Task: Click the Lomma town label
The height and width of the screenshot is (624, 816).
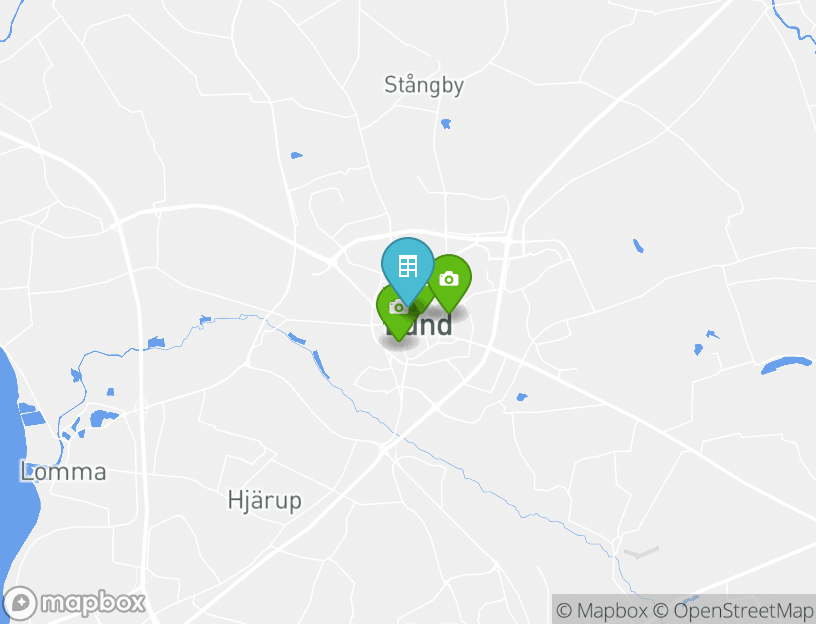Action: (x=63, y=472)
